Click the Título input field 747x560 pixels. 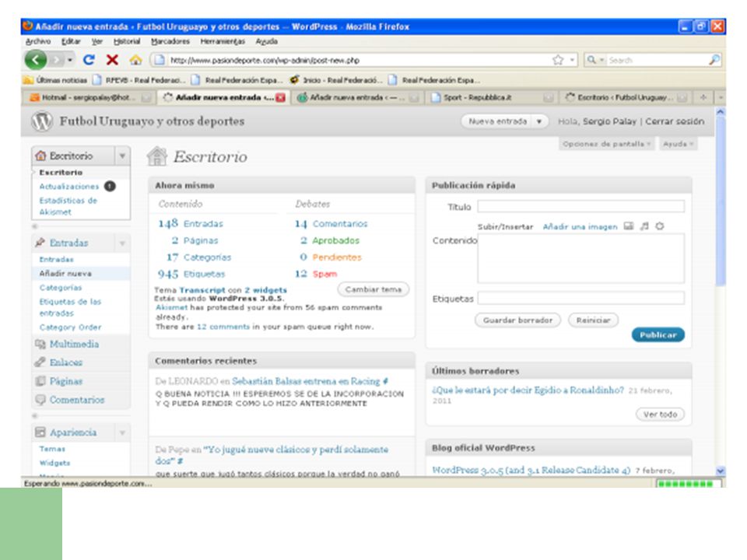(580, 206)
